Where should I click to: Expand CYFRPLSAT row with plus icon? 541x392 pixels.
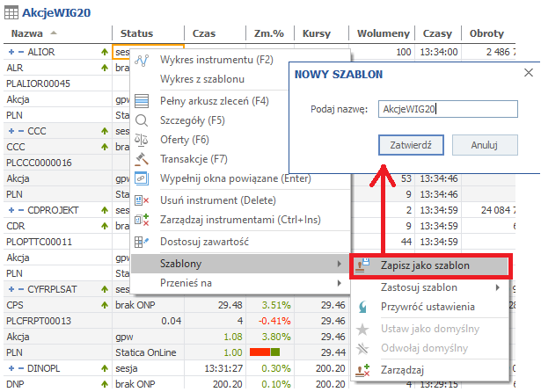[11, 289]
